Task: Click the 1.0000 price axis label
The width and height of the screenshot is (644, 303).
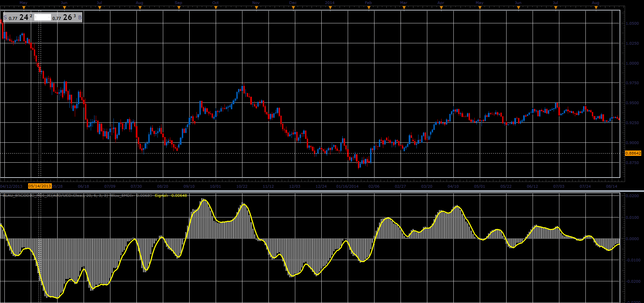Action: 632,63
